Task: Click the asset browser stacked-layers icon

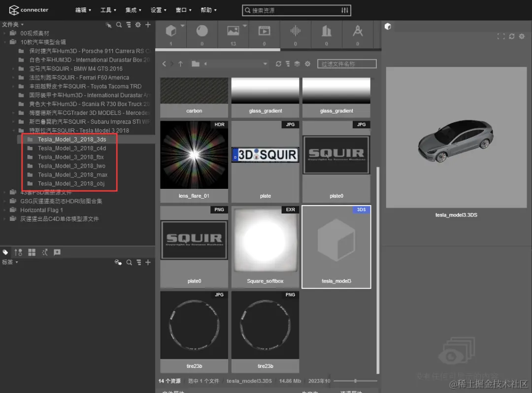Action: (x=297, y=64)
